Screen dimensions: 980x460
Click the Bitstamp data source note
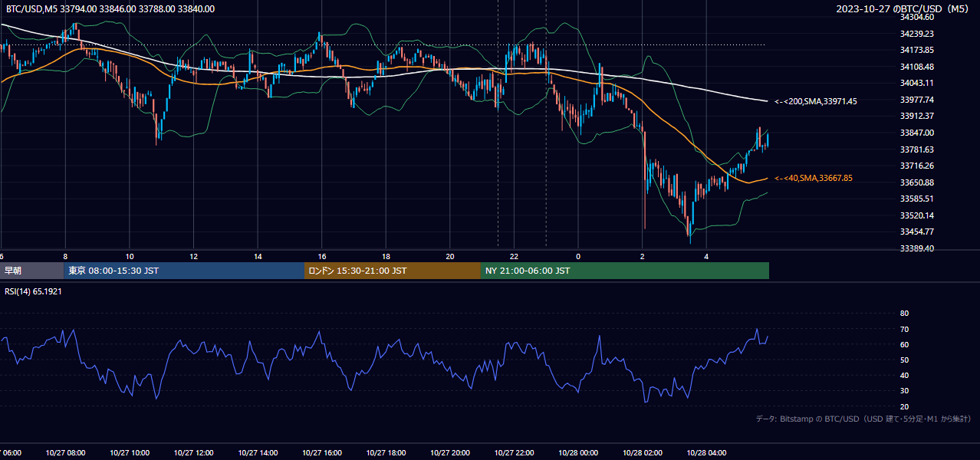(x=863, y=419)
